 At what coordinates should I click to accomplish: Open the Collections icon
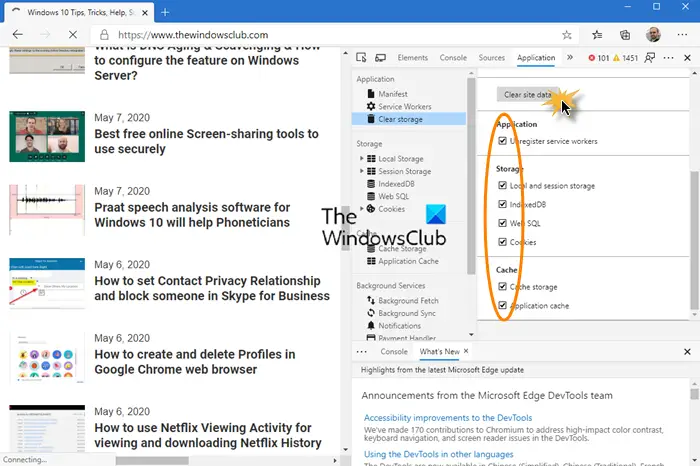(x=625, y=35)
